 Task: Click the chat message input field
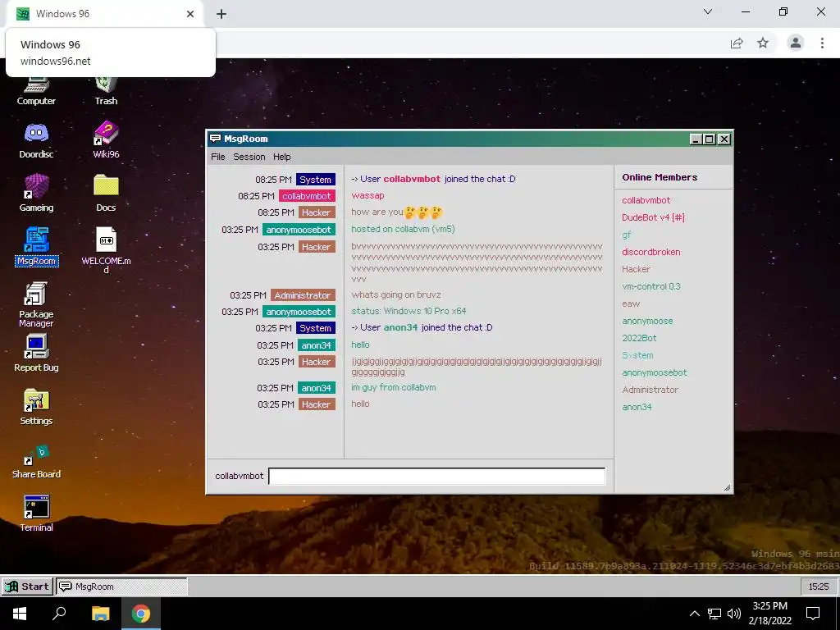pyautogui.click(x=436, y=476)
